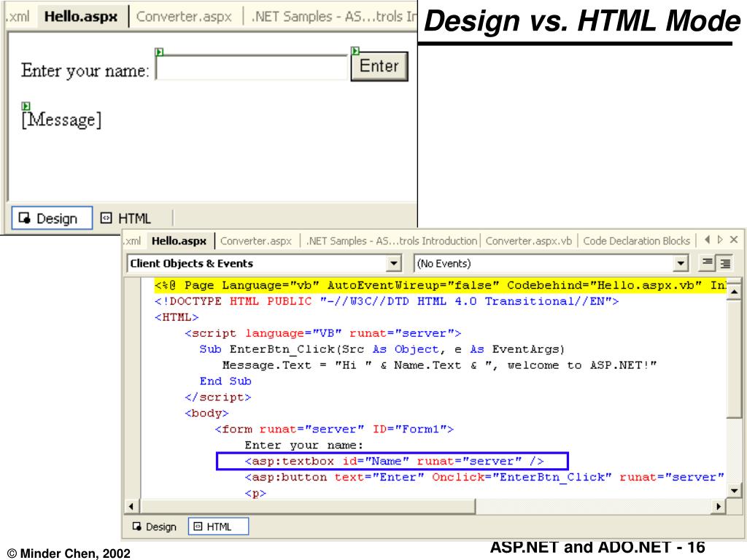Click the green glyph on the Enter button
The width and height of the screenshot is (747, 560).
click(x=355, y=50)
